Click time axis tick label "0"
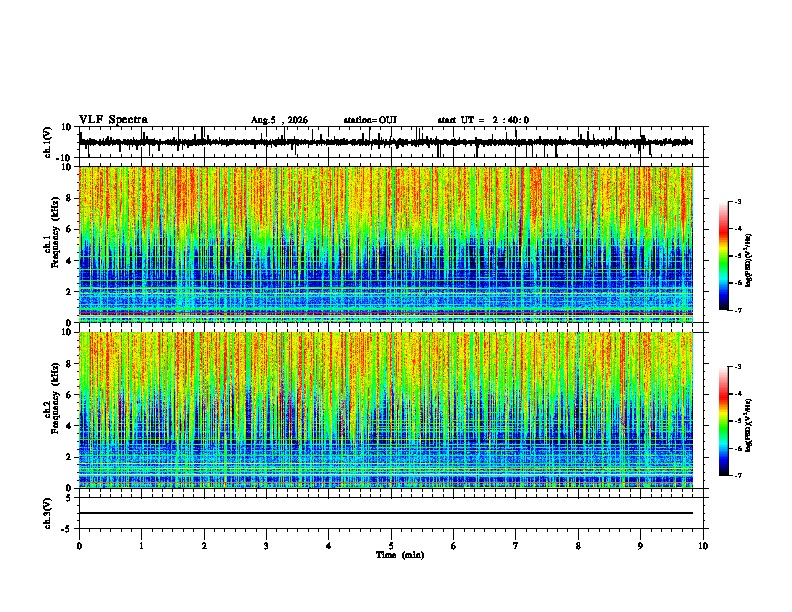This screenshot has height=612, width=792. [79, 546]
